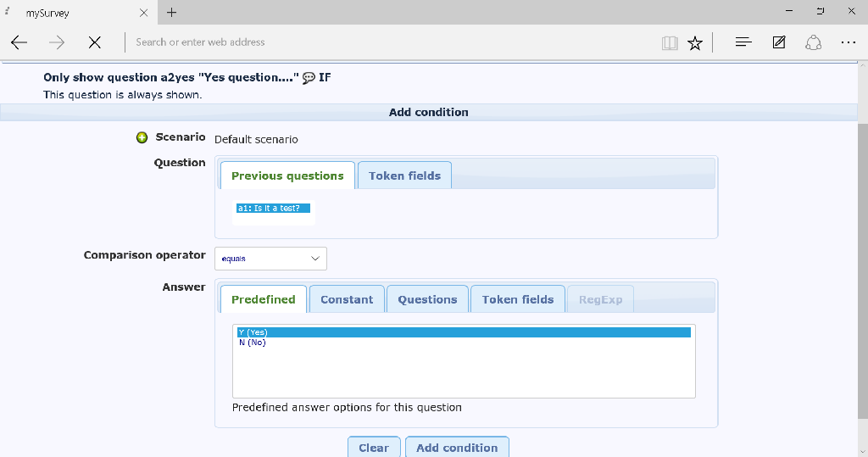Open the browser Reading view icon
This screenshot has width=868, height=457.
pos(670,42)
